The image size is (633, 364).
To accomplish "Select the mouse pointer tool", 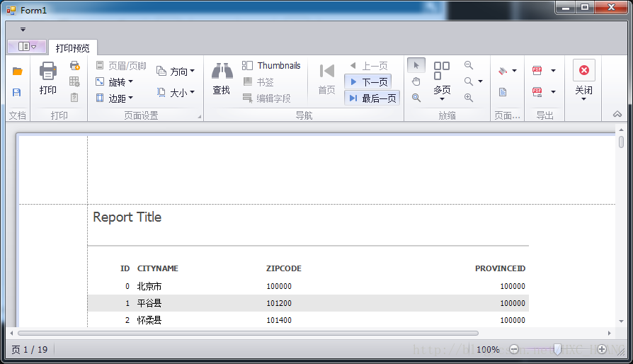I will [416, 65].
